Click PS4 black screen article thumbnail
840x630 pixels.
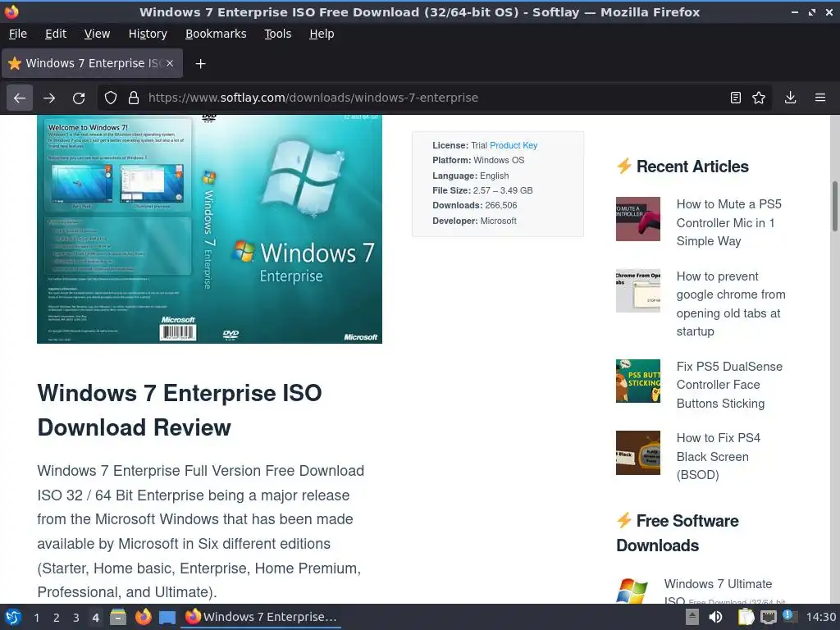[638, 453]
